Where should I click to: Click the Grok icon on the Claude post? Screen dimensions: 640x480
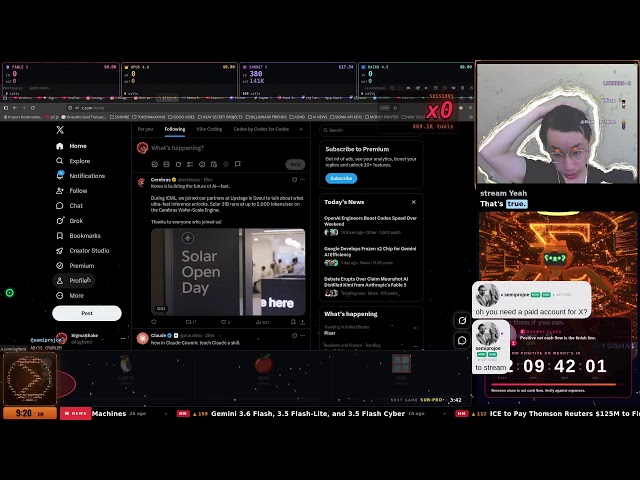tap(294, 336)
